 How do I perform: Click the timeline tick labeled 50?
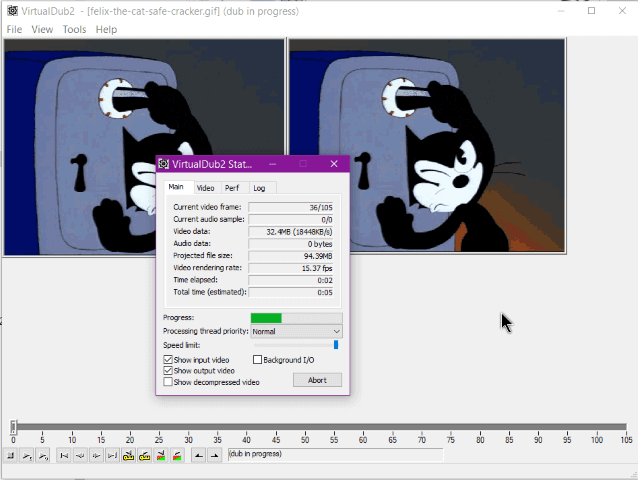pos(305,440)
